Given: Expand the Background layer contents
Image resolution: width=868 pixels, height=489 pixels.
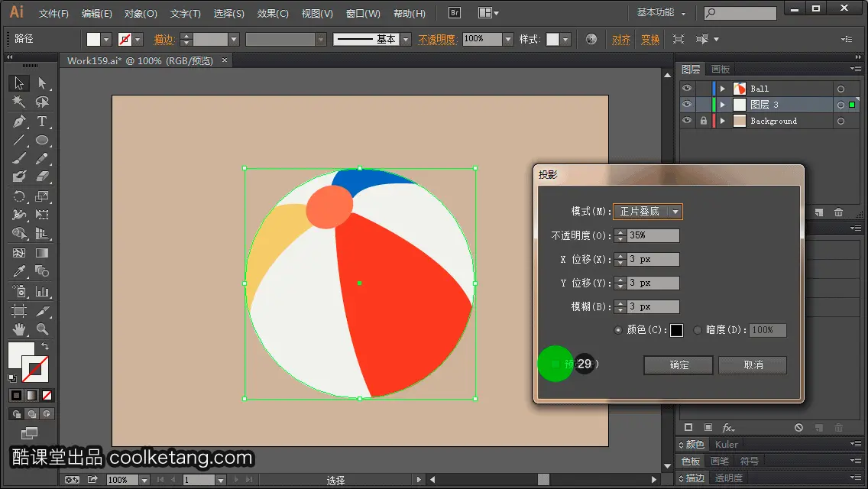Looking at the screenshot, I should (722, 121).
